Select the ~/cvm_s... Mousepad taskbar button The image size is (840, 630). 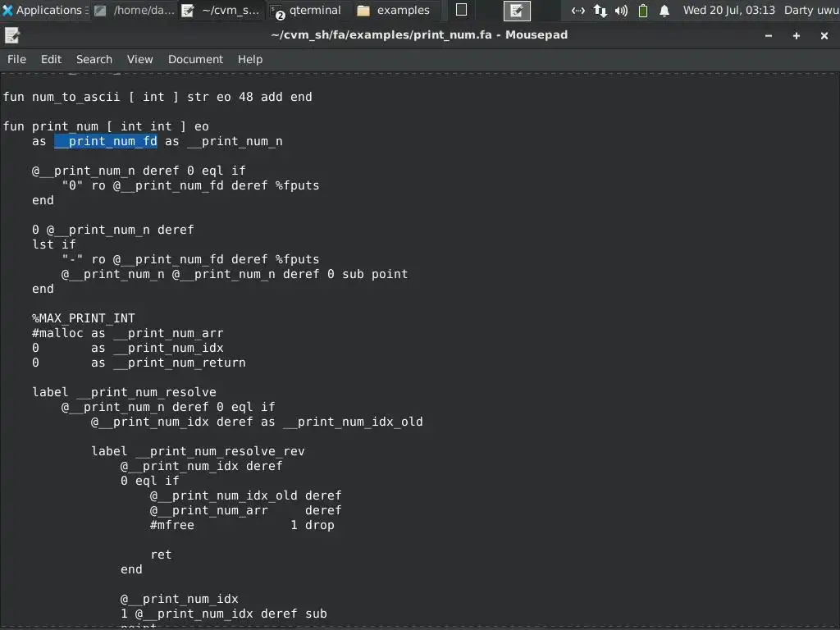coord(221,10)
